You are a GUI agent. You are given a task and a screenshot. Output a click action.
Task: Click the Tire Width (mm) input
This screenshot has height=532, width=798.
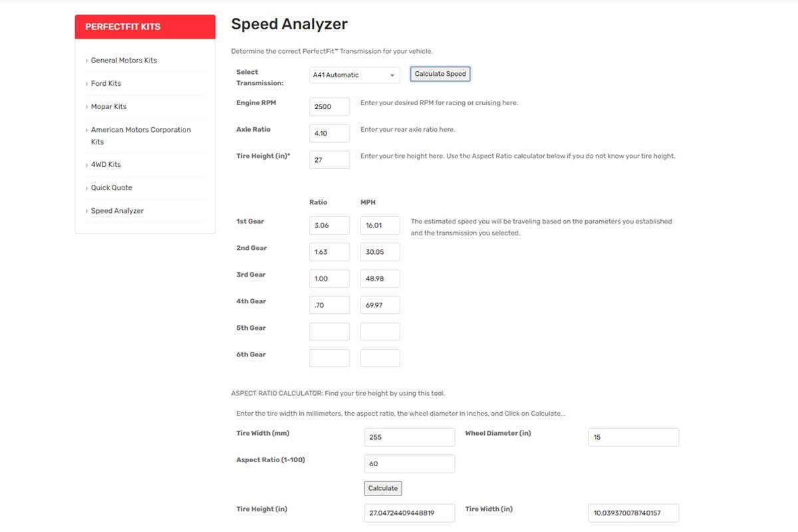point(409,438)
